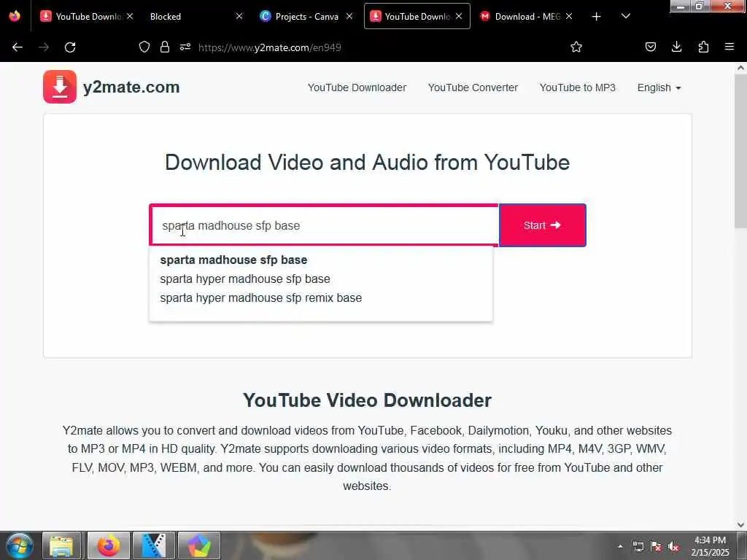The width and height of the screenshot is (747, 560).
Task: Open the Action Center flag icon
Action: [x=656, y=546]
